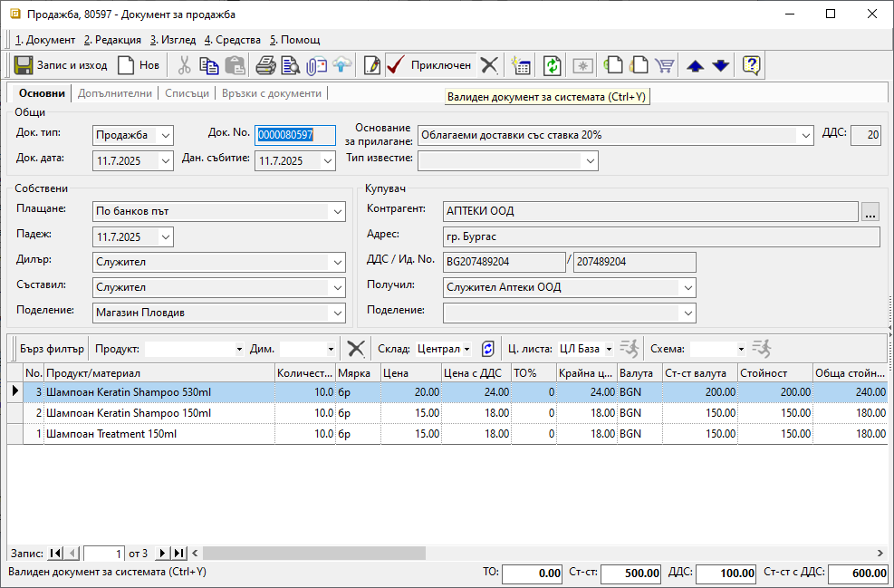Expand the Съставил dropdown
The image size is (894, 588).
338,287
